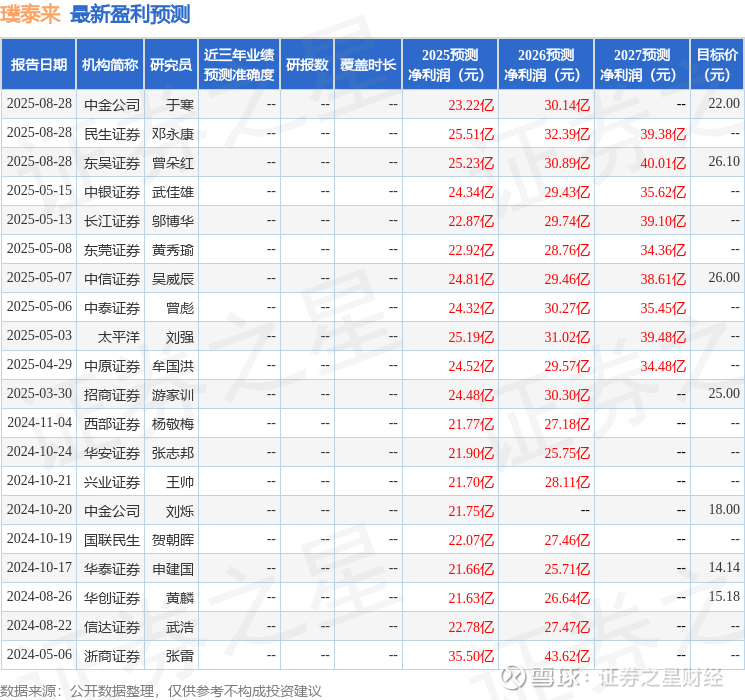Click target price 15.18
Viewport: 745px width, 700px height.
point(724,596)
